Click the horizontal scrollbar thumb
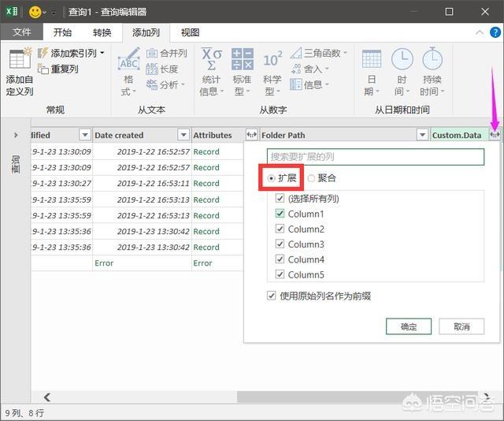The height and width of the screenshot is (421, 504). (x=358, y=397)
